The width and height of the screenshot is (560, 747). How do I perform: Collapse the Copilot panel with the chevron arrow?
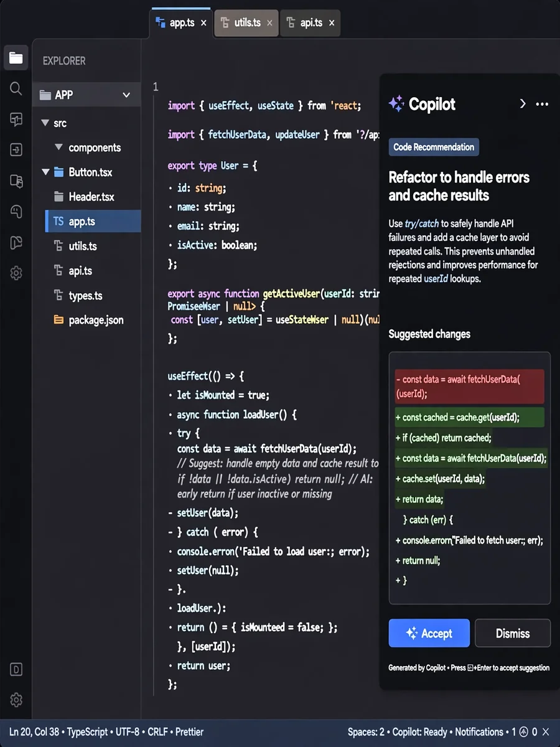(x=523, y=104)
